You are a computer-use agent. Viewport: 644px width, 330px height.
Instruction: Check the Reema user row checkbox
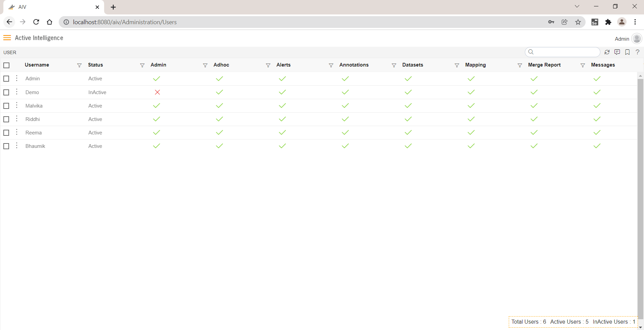point(6,133)
